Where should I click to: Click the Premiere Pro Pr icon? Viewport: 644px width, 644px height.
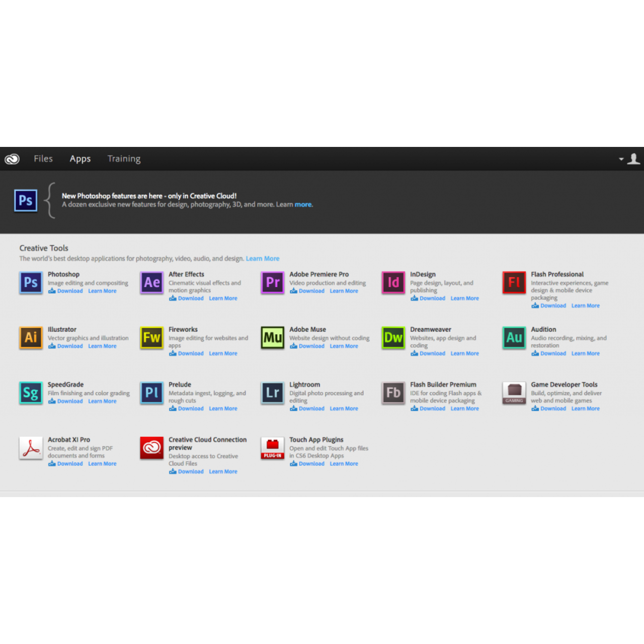[x=272, y=282]
